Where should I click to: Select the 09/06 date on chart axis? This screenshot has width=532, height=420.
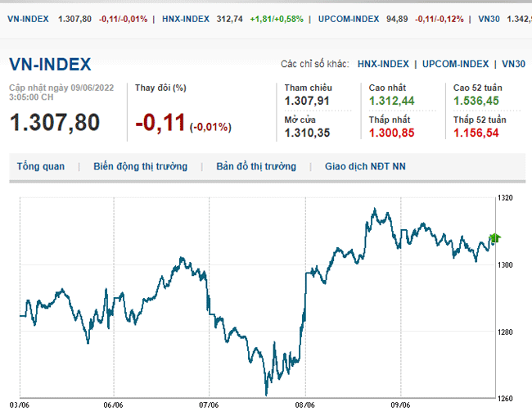click(399, 404)
